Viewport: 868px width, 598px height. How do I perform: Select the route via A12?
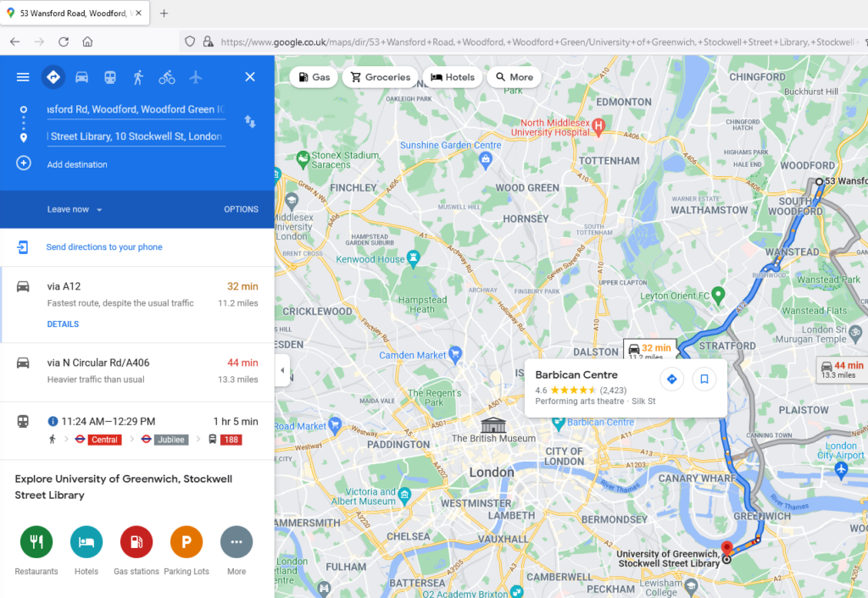click(137, 305)
